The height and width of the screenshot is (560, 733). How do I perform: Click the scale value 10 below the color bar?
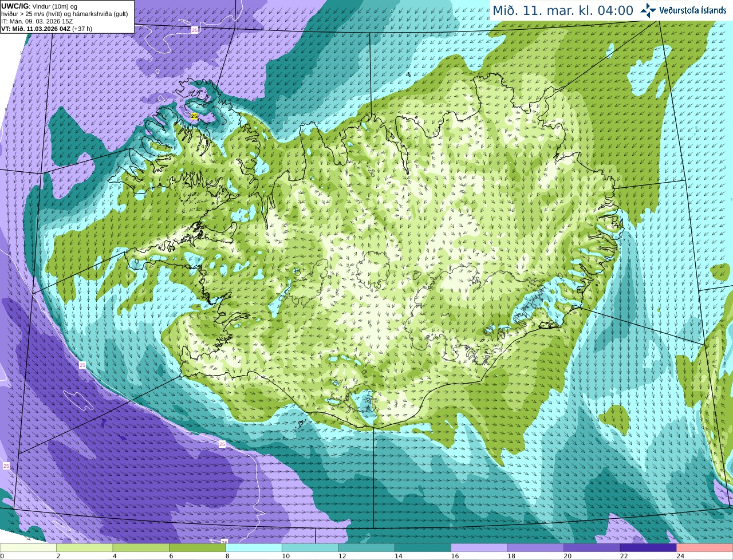click(x=285, y=556)
